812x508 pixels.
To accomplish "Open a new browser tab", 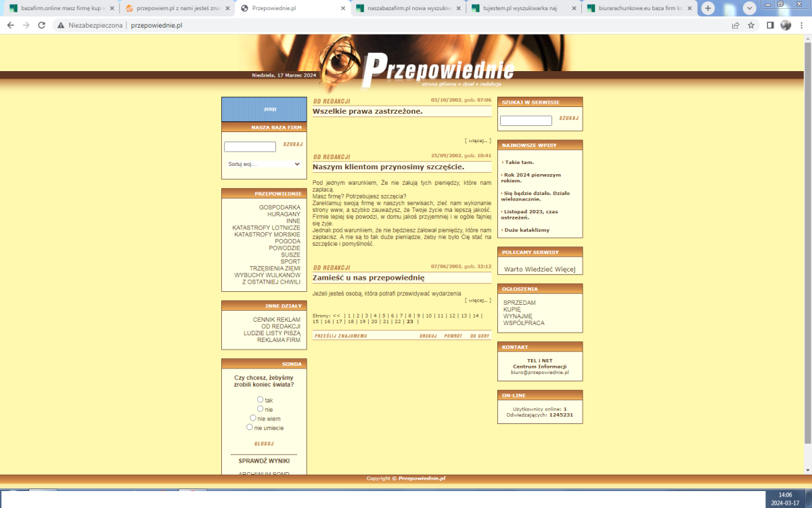I will point(708,8).
